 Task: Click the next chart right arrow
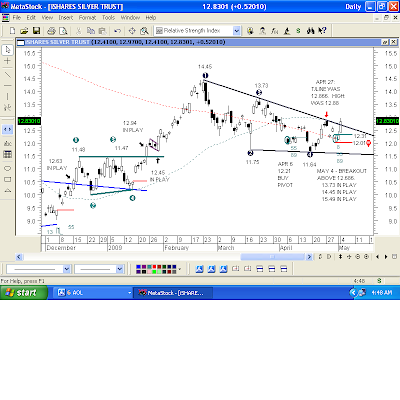tap(386, 257)
